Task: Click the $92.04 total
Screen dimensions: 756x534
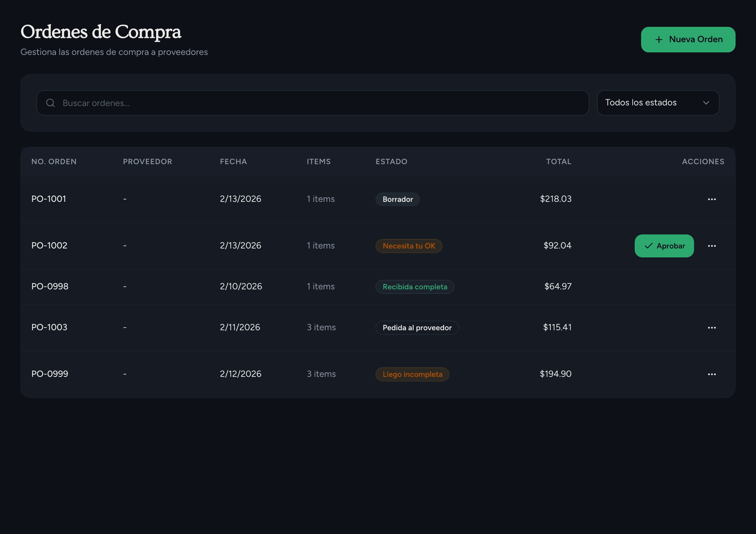Action: (x=557, y=246)
